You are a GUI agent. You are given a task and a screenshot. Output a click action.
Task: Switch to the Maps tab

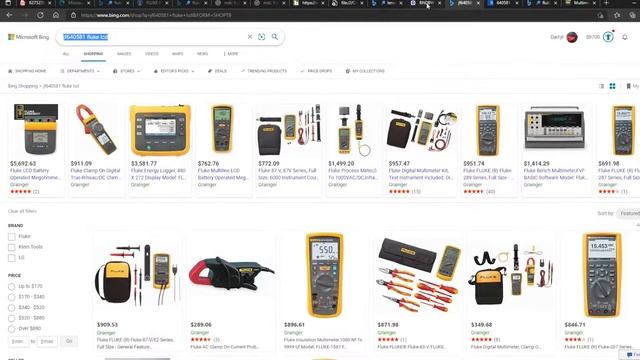(178, 54)
